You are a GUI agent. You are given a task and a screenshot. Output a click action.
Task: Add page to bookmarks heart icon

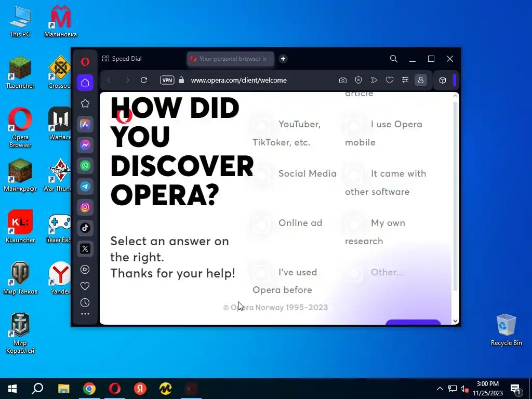point(390,80)
